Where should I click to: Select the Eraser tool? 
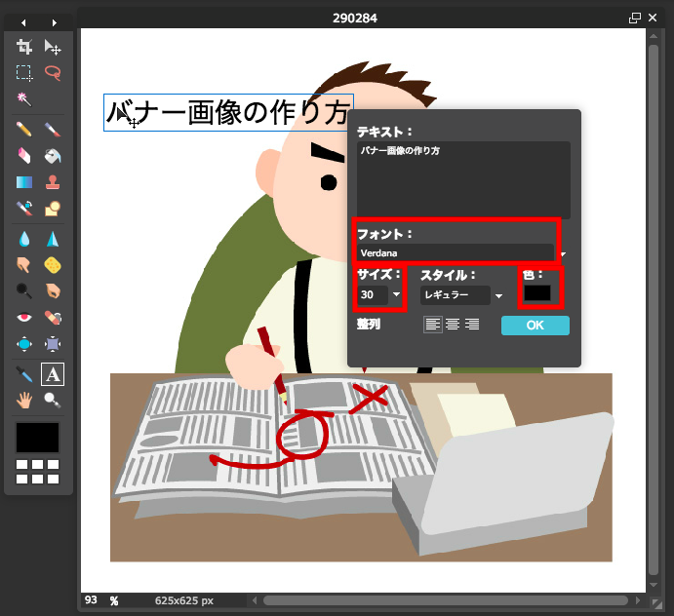click(x=24, y=156)
